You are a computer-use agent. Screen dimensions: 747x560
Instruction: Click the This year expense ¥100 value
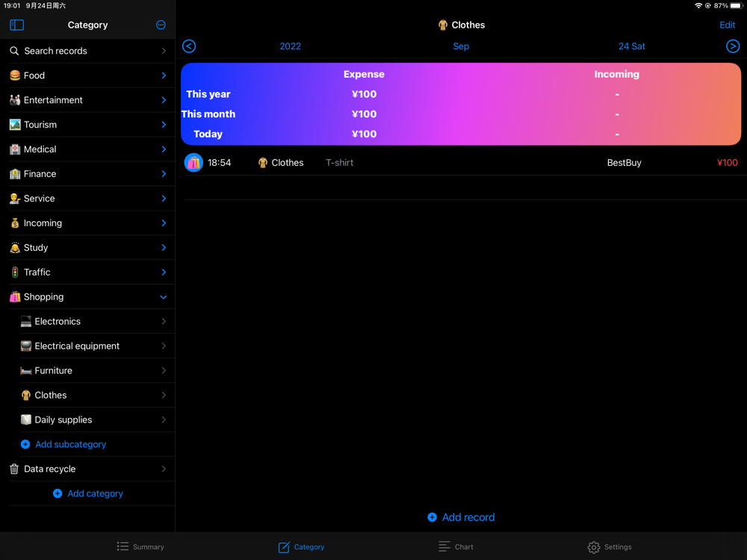tap(364, 94)
